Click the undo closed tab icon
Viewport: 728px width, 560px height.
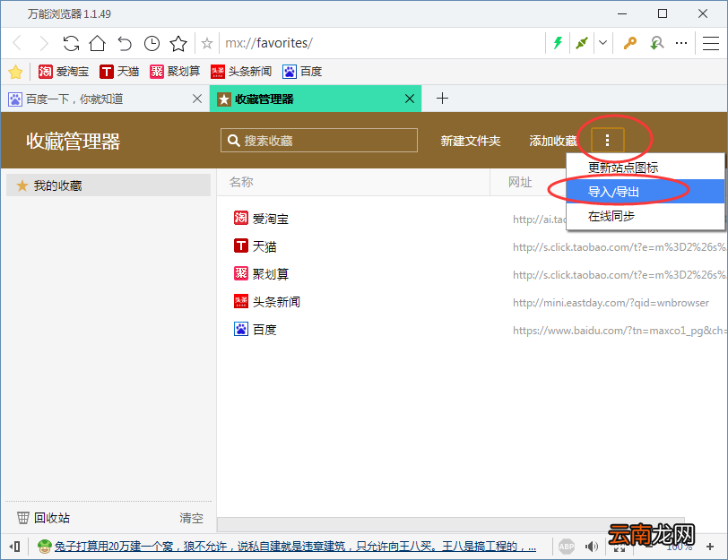(125, 43)
